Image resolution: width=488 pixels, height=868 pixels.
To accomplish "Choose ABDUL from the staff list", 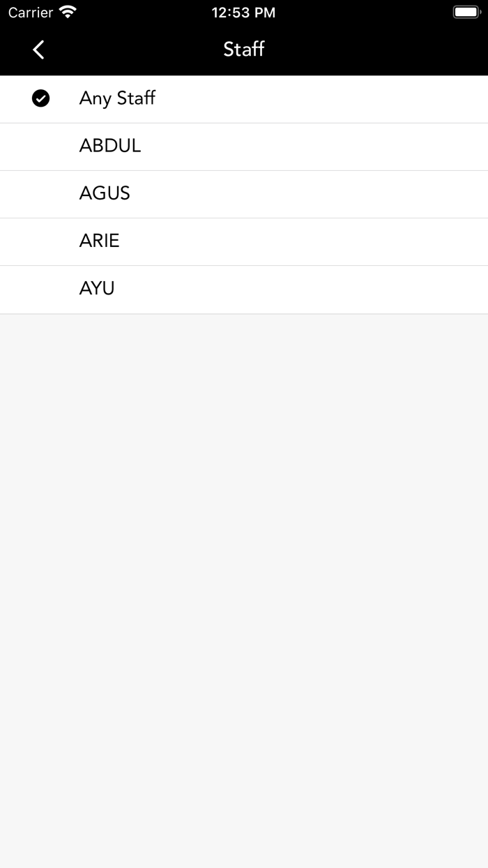I will coord(110,146).
